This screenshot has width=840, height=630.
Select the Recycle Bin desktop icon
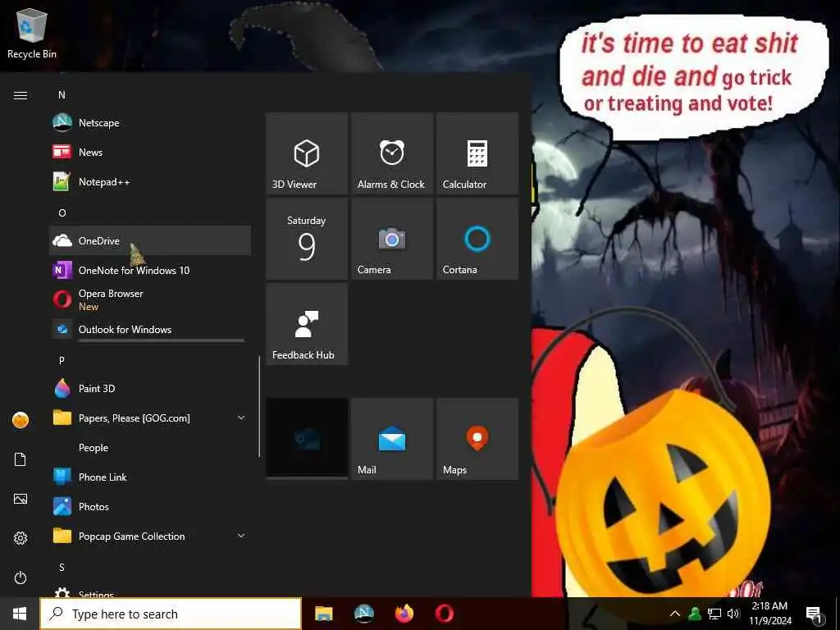32,33
